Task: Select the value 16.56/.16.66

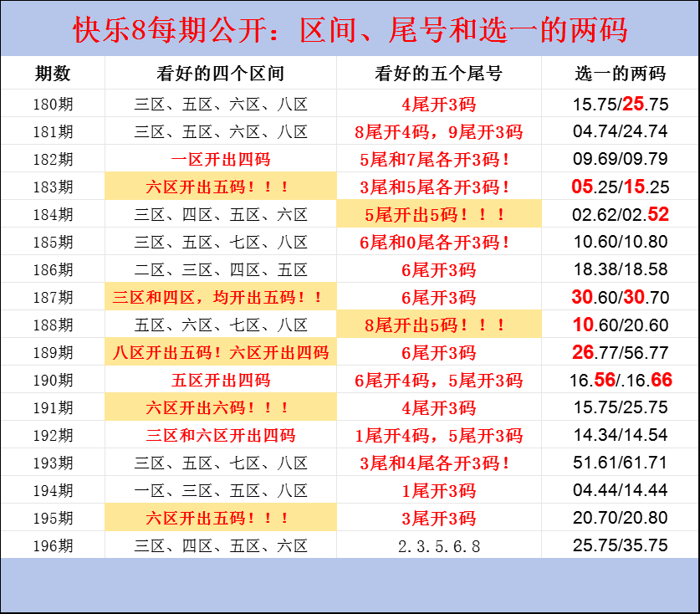Action: click(621, 380)
